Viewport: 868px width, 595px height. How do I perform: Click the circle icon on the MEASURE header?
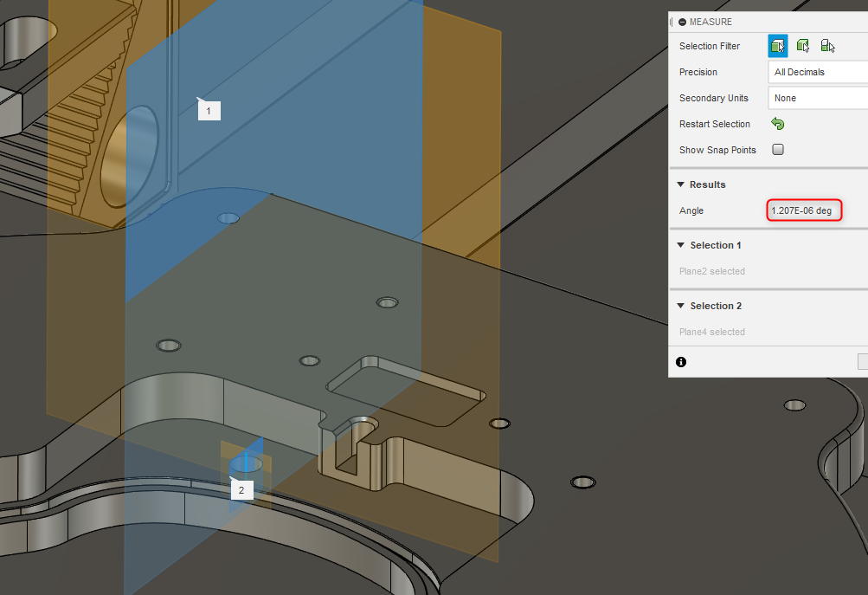click(681, 22)
